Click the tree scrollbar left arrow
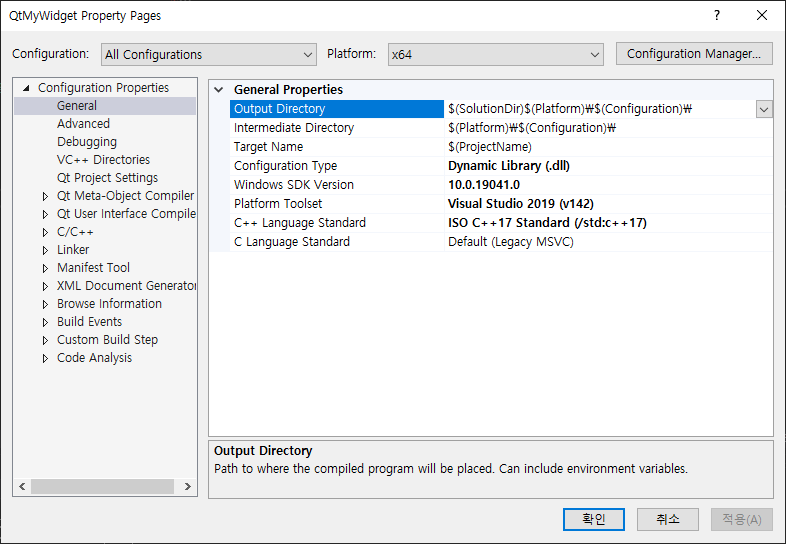 click(22, 486)
